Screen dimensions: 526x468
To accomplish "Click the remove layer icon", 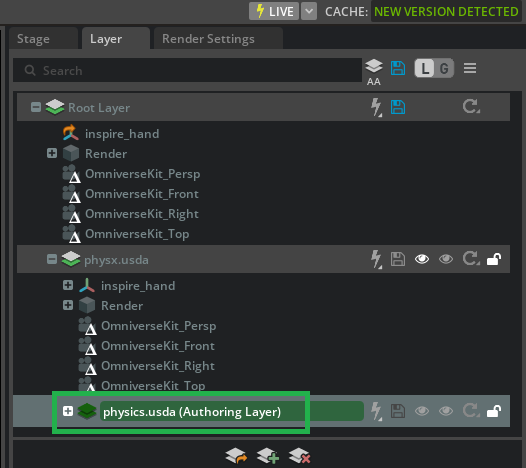I will [x=299, y=456].
